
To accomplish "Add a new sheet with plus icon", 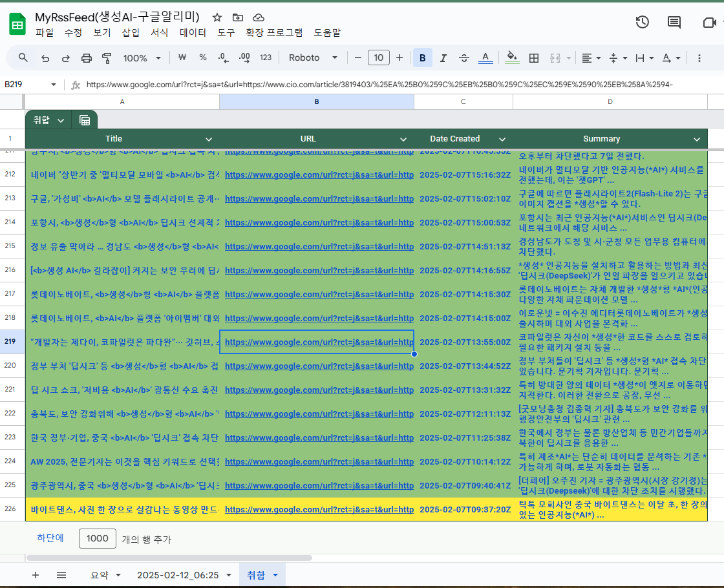I will coord(36,575).
